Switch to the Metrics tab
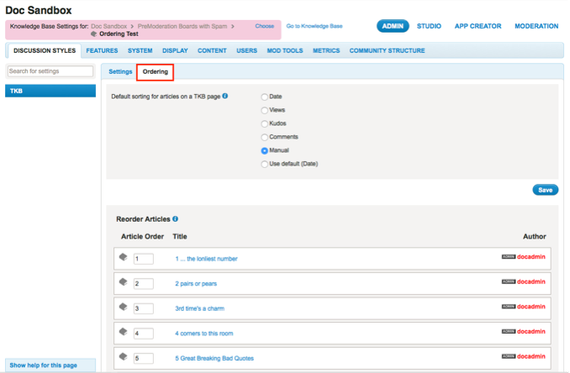This screenshot has height=373, width=570. (x=326, y=51)
